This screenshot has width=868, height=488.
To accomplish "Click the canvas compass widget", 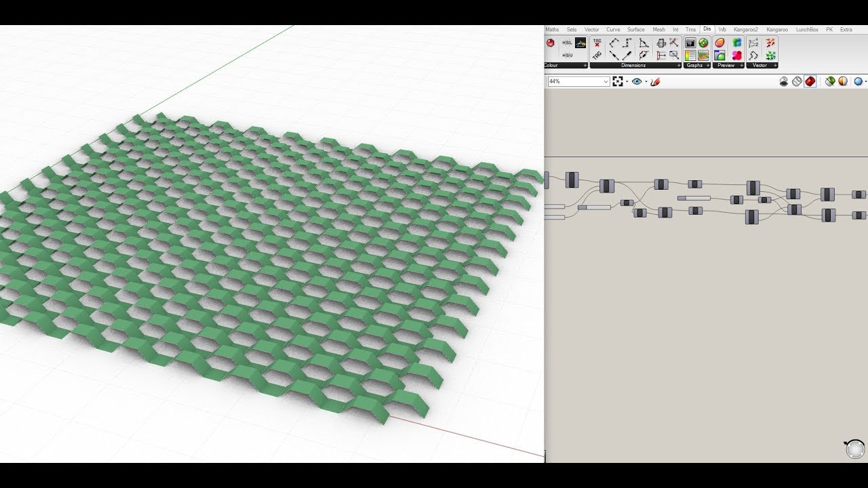I will click(856, 449).
